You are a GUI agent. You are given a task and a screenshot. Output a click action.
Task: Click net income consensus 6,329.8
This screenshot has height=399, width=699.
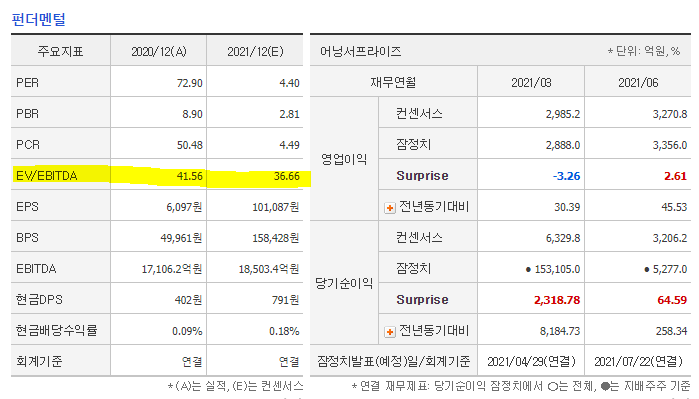563,238
